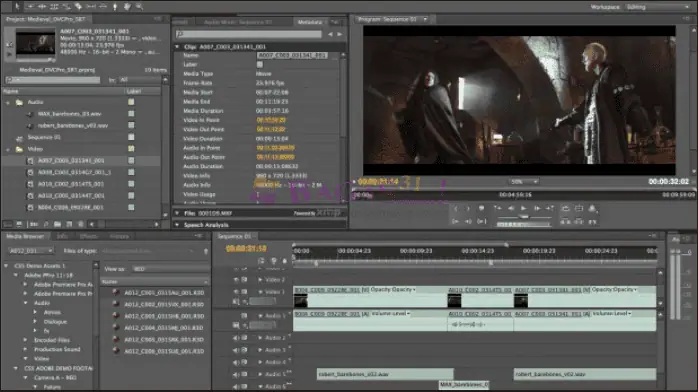This screenshot has width=698, height=392.
Task: Click robert_barebones audio clip on Audio 5 track
Action: click(385, 374)
